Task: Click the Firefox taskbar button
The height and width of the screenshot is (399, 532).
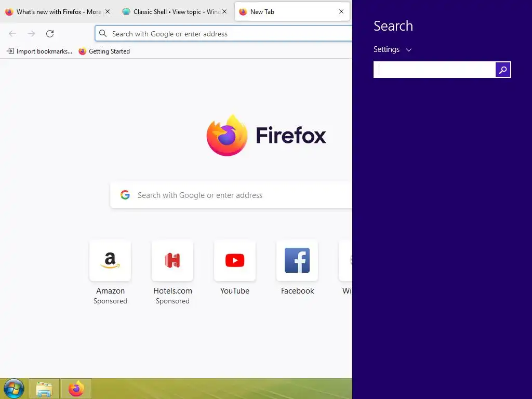Action: (76, 389)
